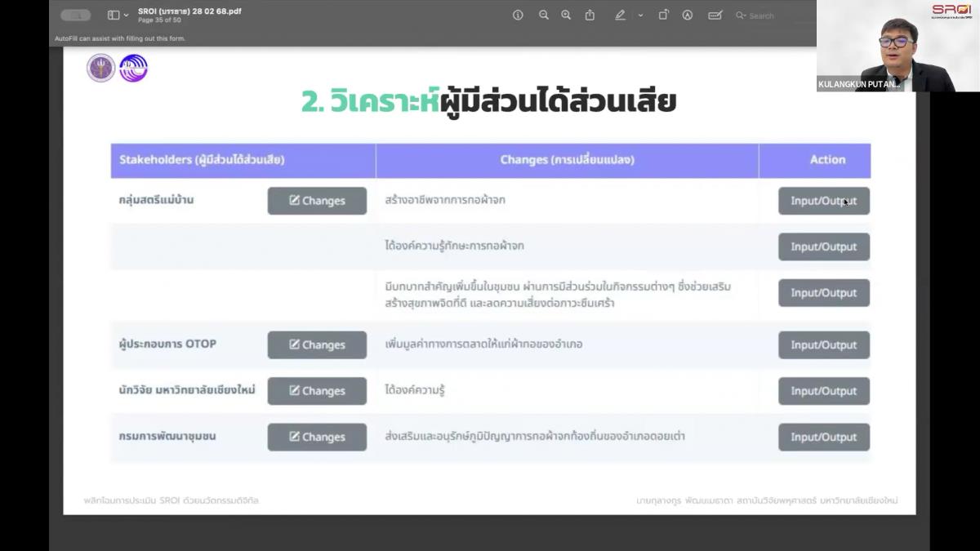Click the form filling toolbar icon
The image size is (980, 551).
[715, 15]
